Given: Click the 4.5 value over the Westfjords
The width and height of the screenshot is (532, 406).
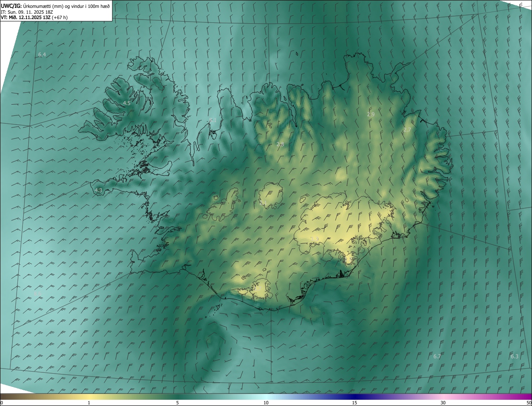Looking at the screenshot, I should pos(127,103).
